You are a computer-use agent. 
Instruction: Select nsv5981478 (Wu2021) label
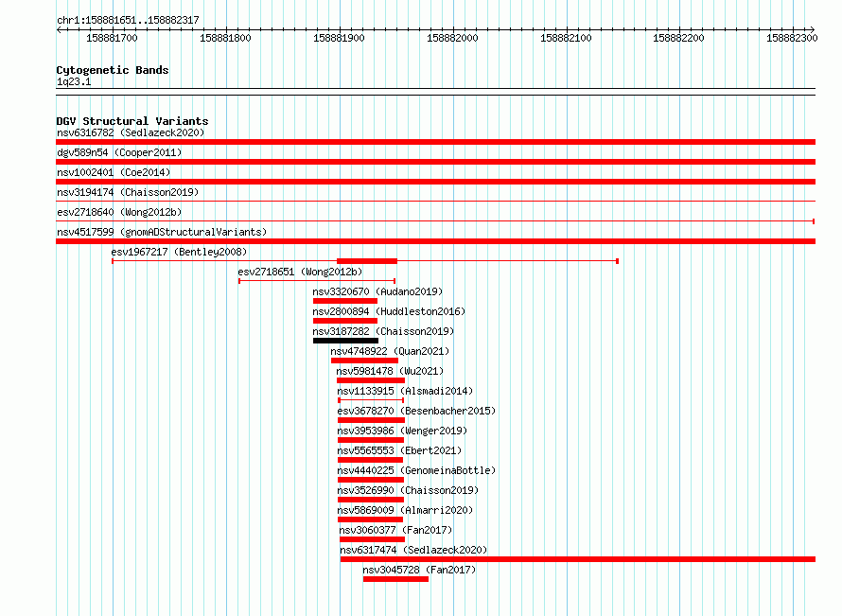[x=390, y=371]
